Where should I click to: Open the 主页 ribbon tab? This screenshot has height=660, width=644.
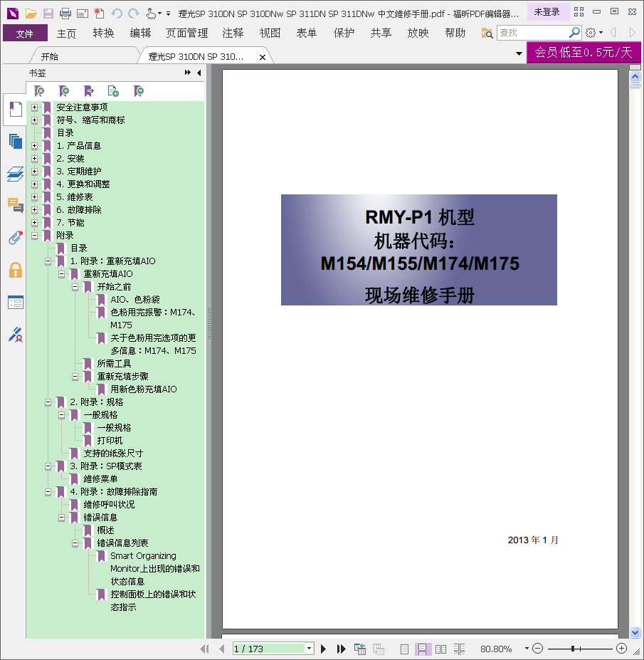(x=66, y=33)
